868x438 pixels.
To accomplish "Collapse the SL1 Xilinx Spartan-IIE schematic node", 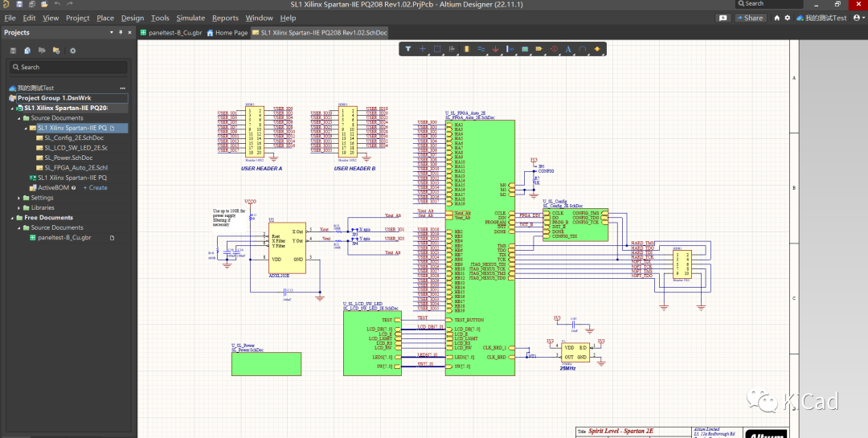I will (x=26, y=129).
